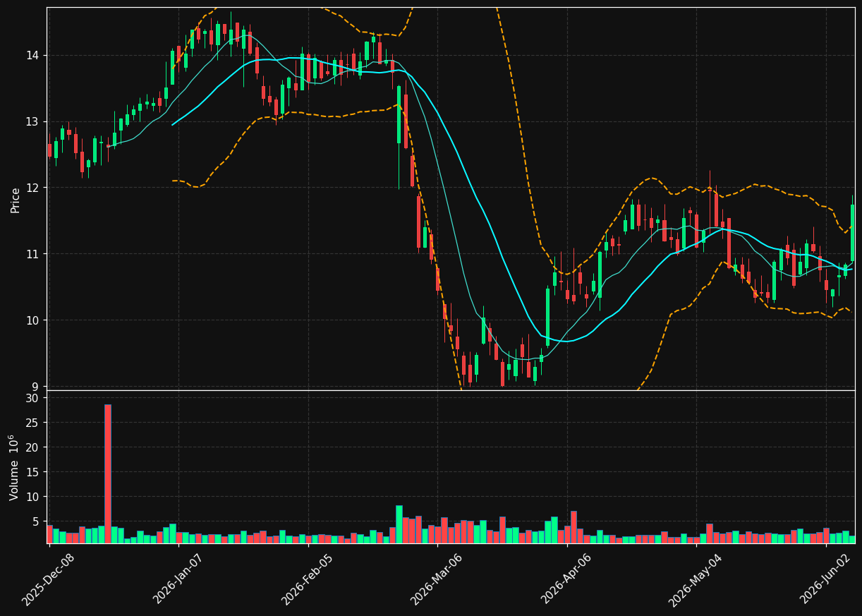Click the 2026-Mar-06 date label
Screen dimensions: 862x616
coord(436,579)
